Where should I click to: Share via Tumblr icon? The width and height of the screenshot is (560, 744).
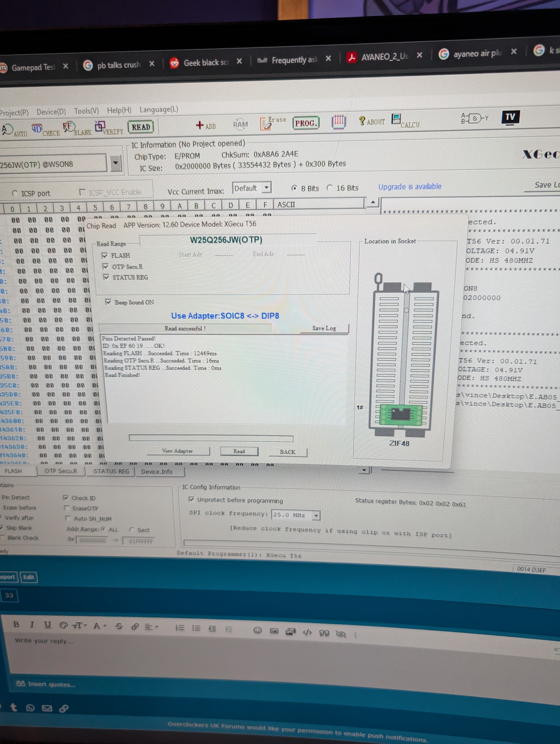14,707
